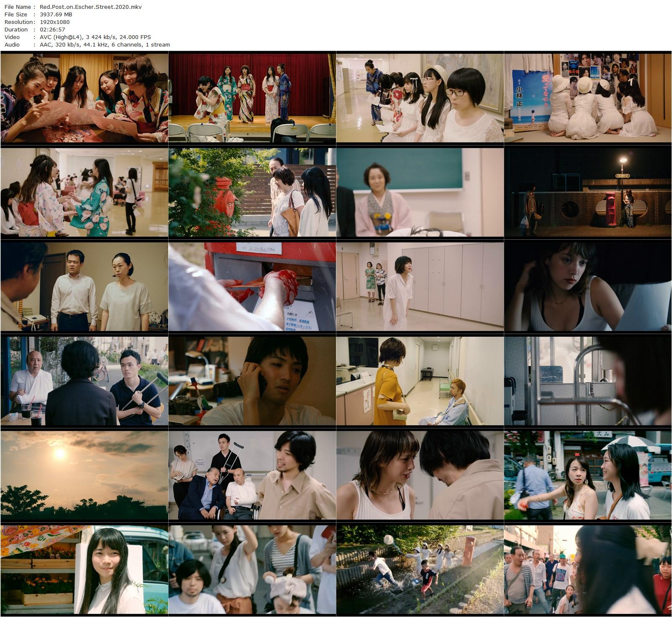This screenshot has height=617, width=672.
Task: Click the 1920x1080 resolution text
Action: tap(55, 22)
